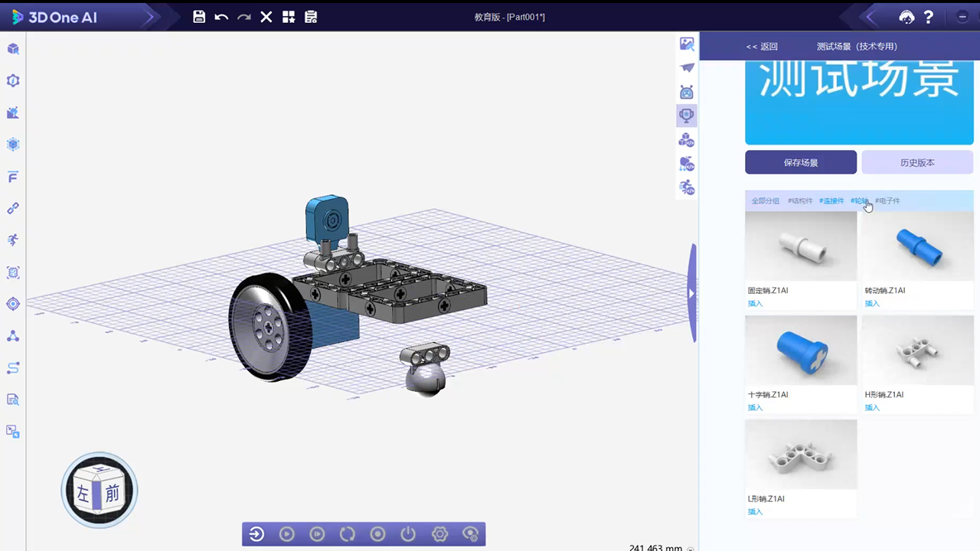980x551 pixels.
Task: Click the arrow next to the 3D One AI logo
Action: click(x=150, y=16)
